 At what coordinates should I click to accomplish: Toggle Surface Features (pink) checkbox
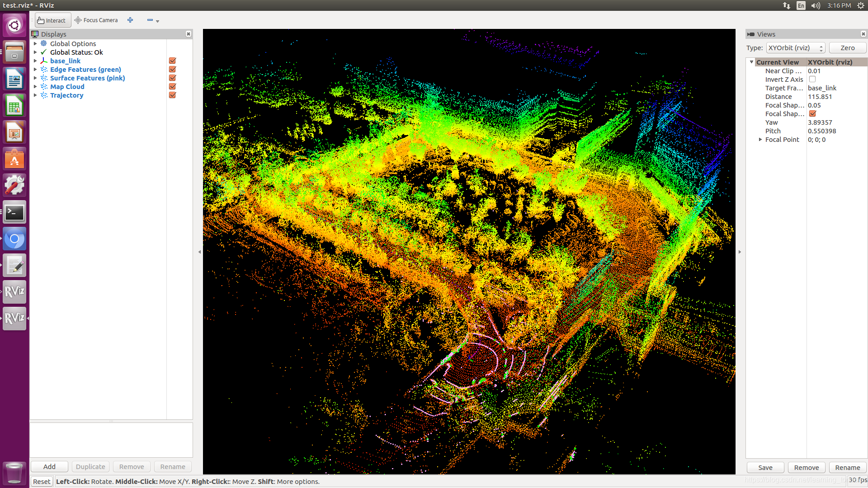tap(172, 78)
